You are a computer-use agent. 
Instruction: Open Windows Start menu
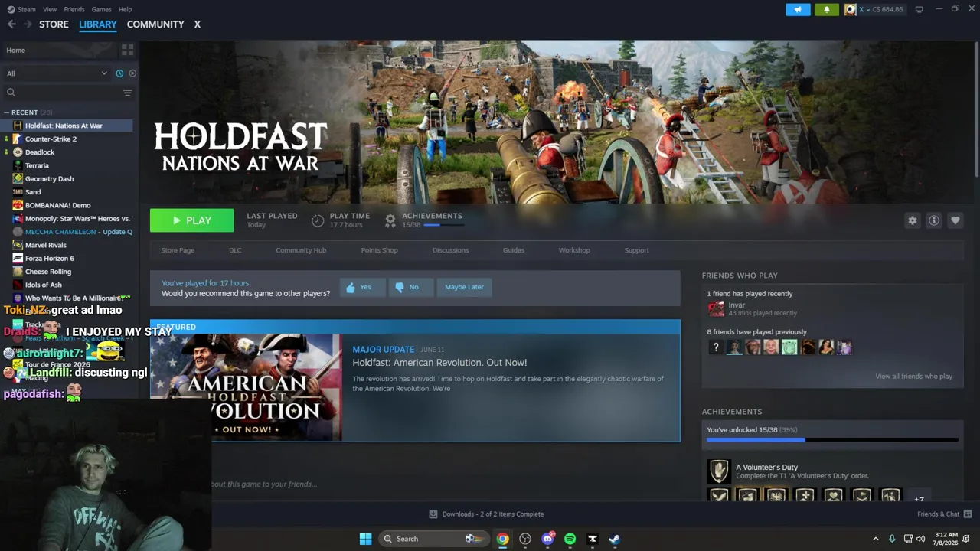tap(365, 539)
